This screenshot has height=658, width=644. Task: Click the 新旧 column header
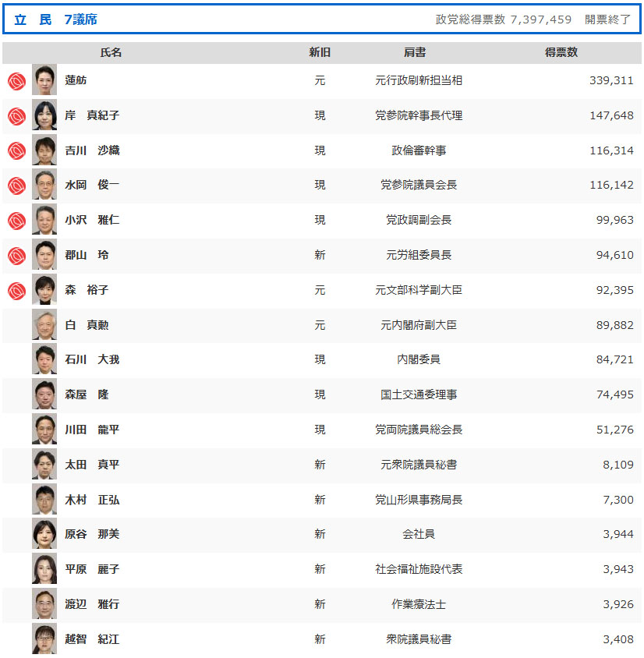pos(320,52)
